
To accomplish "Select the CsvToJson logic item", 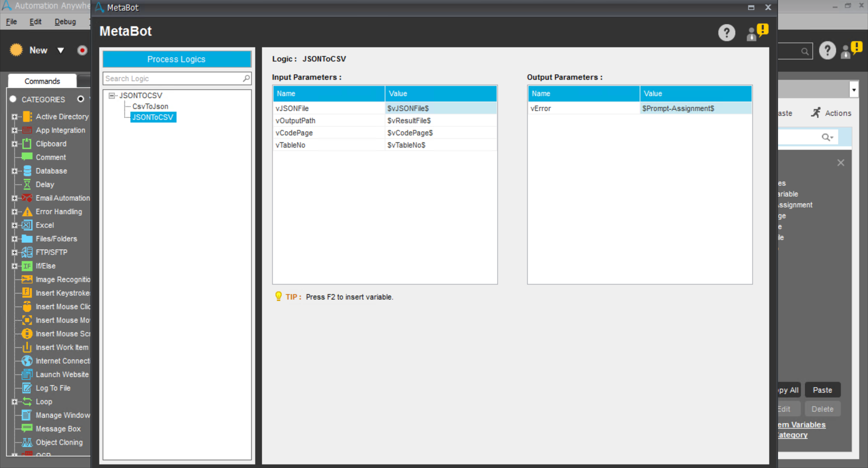I will 150,106.
